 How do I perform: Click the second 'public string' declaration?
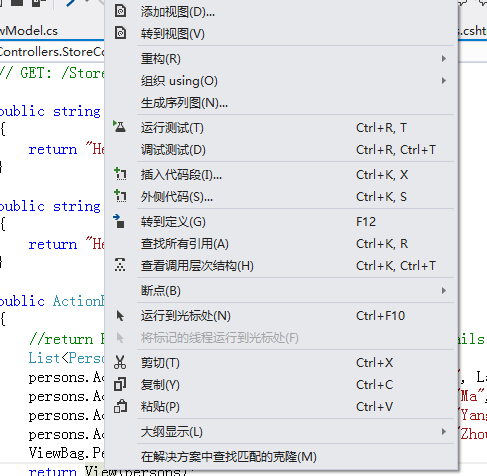pyautogui.click(x=50, y=206)
